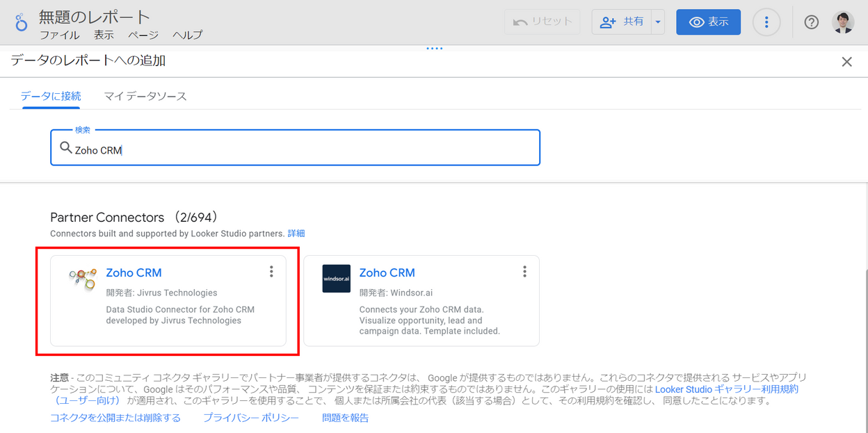
Task: Open the プライバシー ポリシー link
Action: pos(251,418)
